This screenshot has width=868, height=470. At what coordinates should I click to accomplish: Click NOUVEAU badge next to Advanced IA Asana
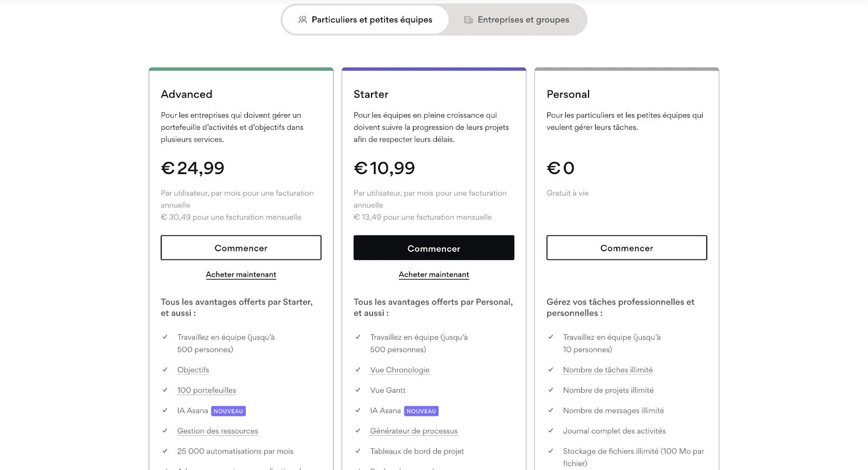click(x=228, y=411)
